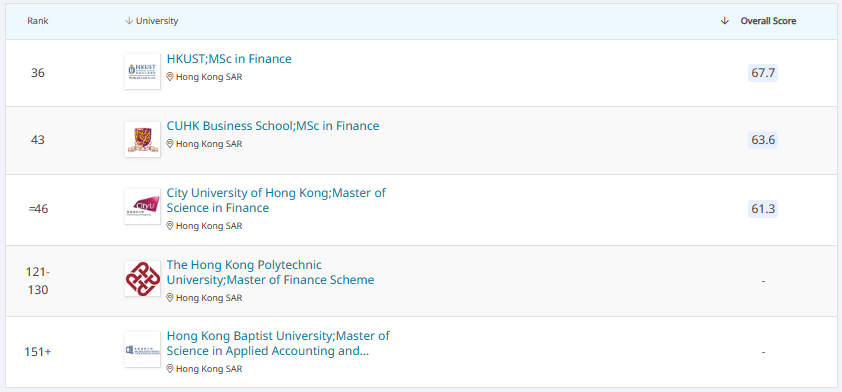Click the location pin under Hong Kong Baptist University
This screenshot has height=392, width=842.
[x=170, y=369]
